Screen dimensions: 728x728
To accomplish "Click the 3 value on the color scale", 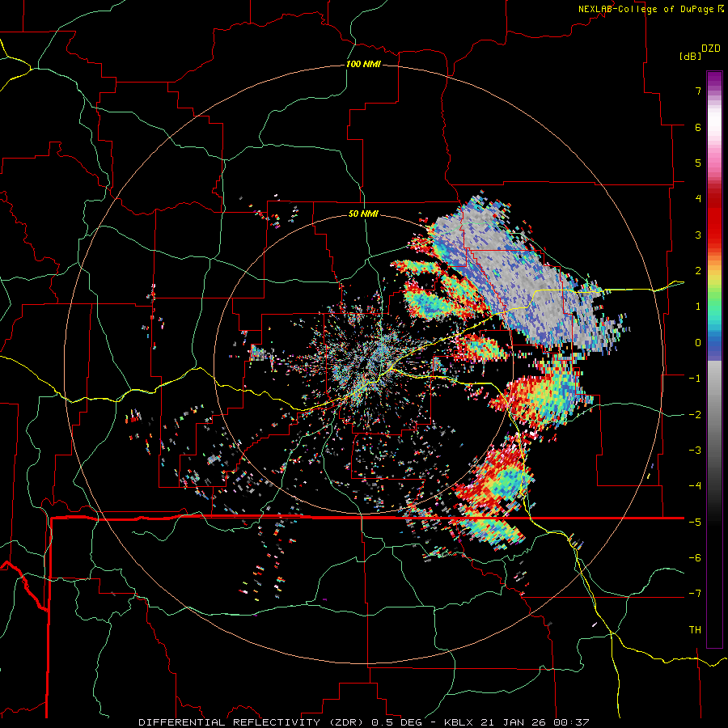I will coord(698,235).
